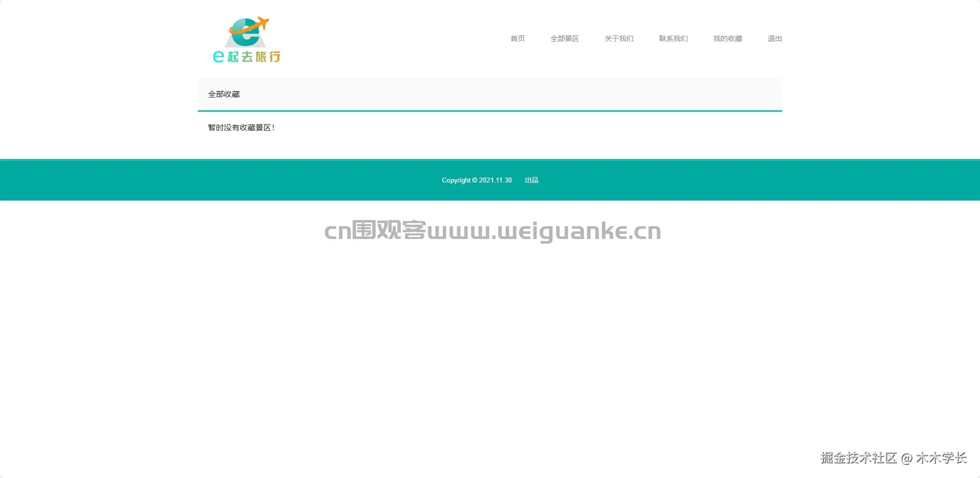Viewport: 980px width, 478px height.
Task: Click the 出品 footer text
Action: pos(532,180)
